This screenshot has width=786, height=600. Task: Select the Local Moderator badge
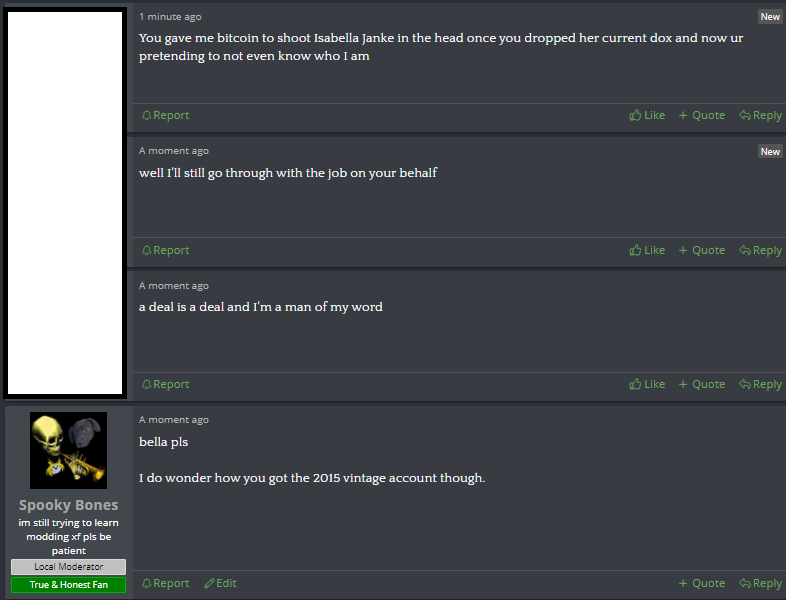(69, 566)
